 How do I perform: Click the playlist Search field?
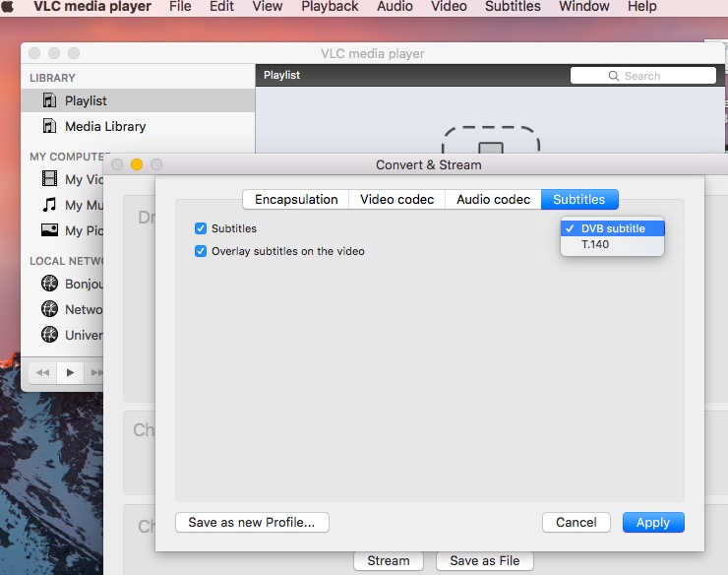click(x=643, y=76)
